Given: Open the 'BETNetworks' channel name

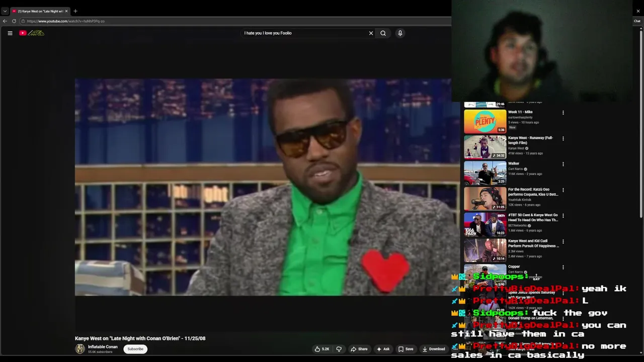Looking at the screenshot, I should coord(517,225).
